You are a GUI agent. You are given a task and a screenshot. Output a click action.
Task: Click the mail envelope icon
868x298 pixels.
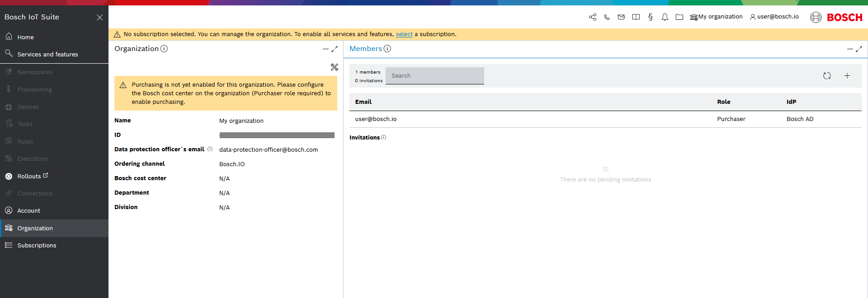(622, 17)
